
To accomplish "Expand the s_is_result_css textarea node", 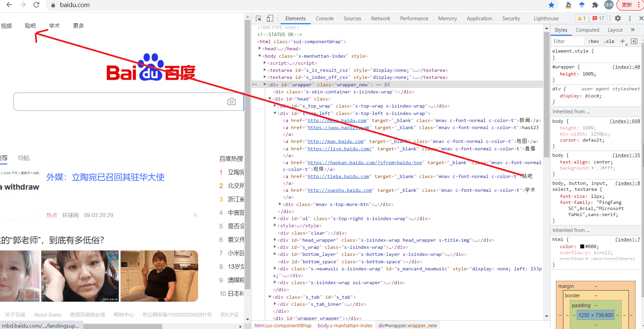I will (x=265, y=70).
